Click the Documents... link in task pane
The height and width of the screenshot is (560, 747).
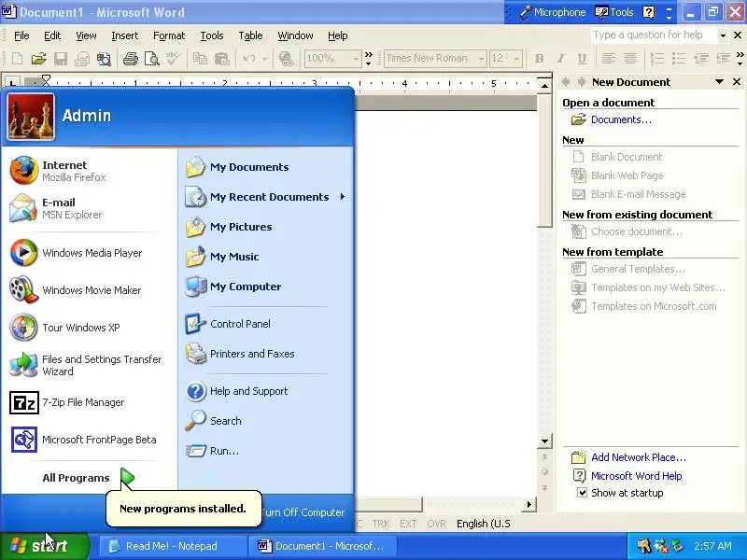[x=621, y=119]
